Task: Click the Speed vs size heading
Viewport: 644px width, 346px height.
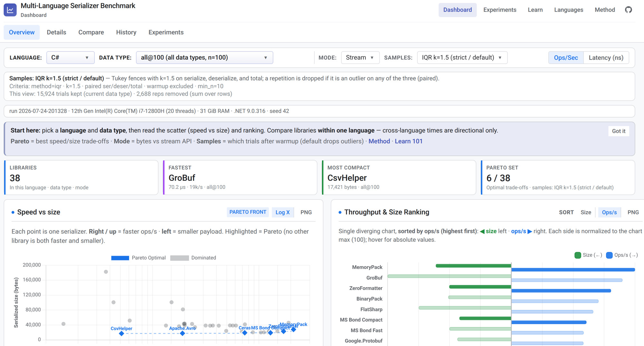Action: pos(39,212)
